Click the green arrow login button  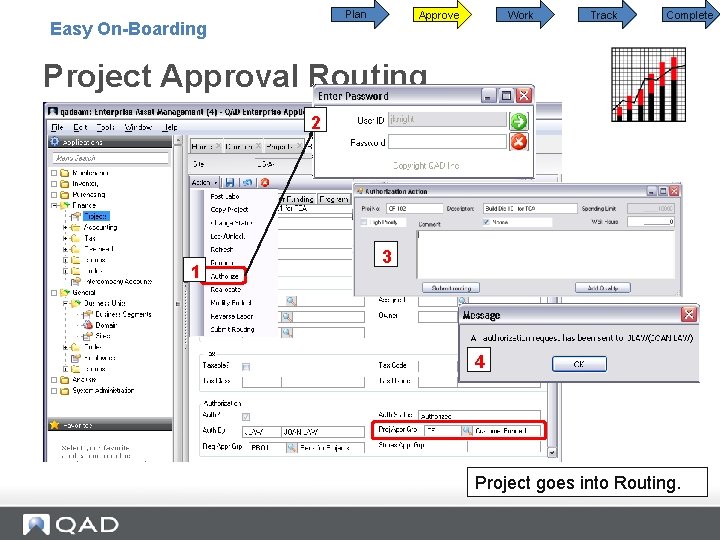[519, 122]
